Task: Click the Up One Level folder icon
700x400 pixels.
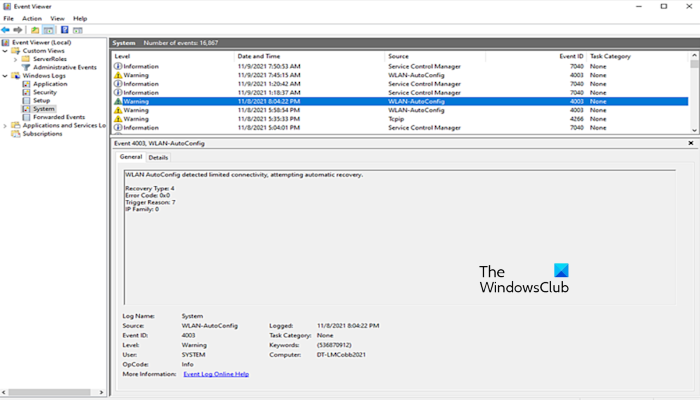Action: (x=35, y=30)
